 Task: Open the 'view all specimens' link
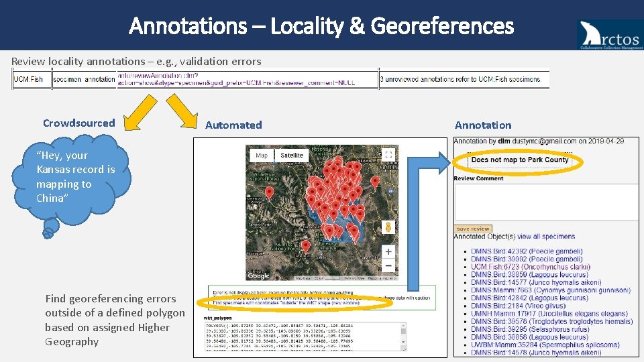pos(546,237)
